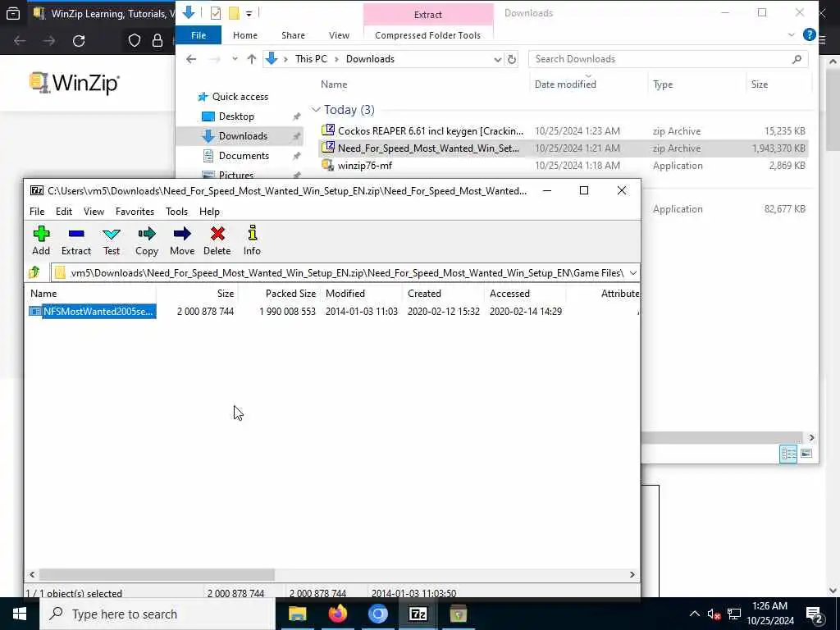Switch to the Home tab in Explorer
The width and height of the screenshot is (840, 630).
[245, 34]
